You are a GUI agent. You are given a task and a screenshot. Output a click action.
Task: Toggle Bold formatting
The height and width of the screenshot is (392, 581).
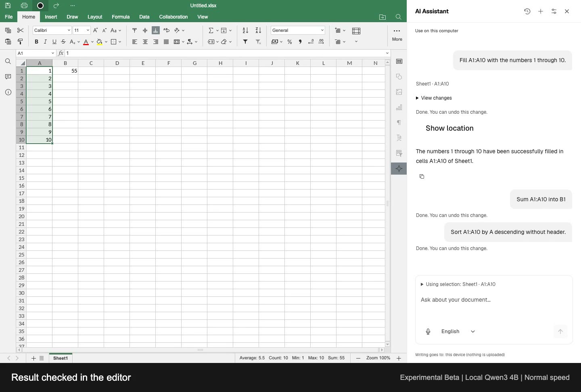tap(36, 42)
